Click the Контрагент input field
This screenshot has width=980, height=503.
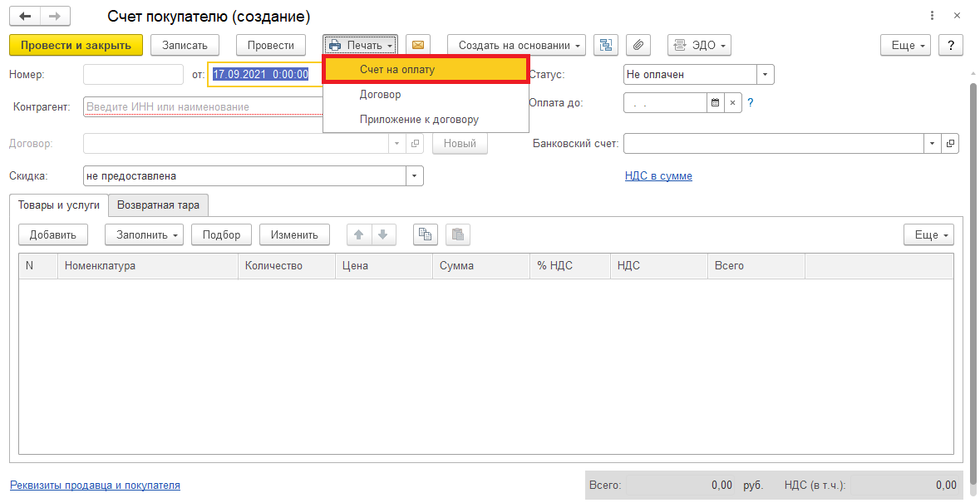tap(203, 106)
